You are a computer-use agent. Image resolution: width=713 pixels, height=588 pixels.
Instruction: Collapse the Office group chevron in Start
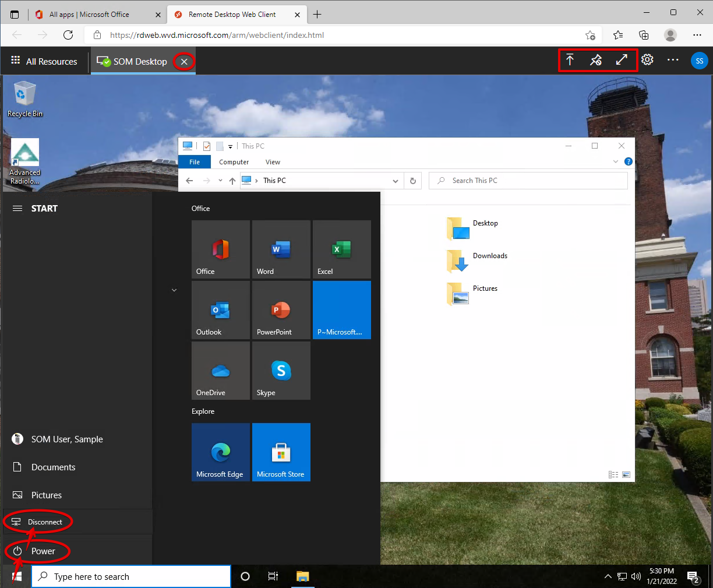pyautogui.click(x=174, y=290)
